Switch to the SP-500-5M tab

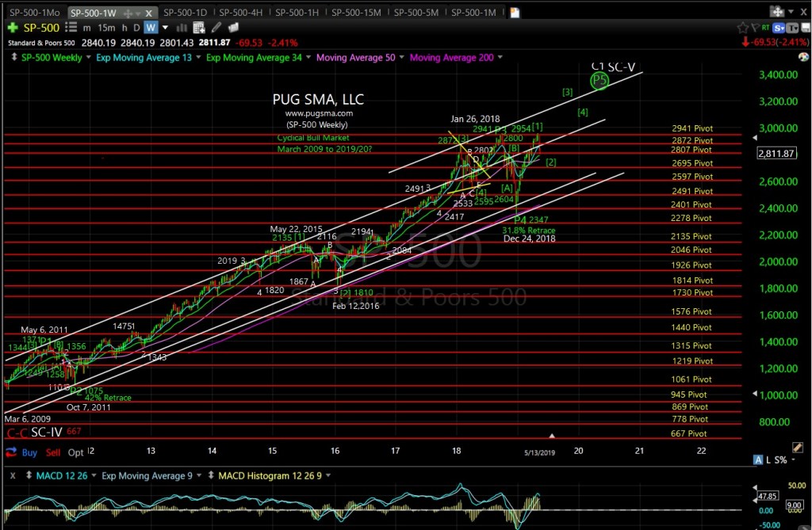pos(416,13)
